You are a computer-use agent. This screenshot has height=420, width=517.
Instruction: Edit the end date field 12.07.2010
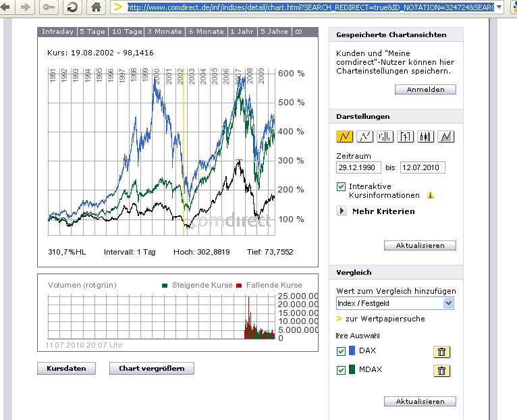click(423, 167)
